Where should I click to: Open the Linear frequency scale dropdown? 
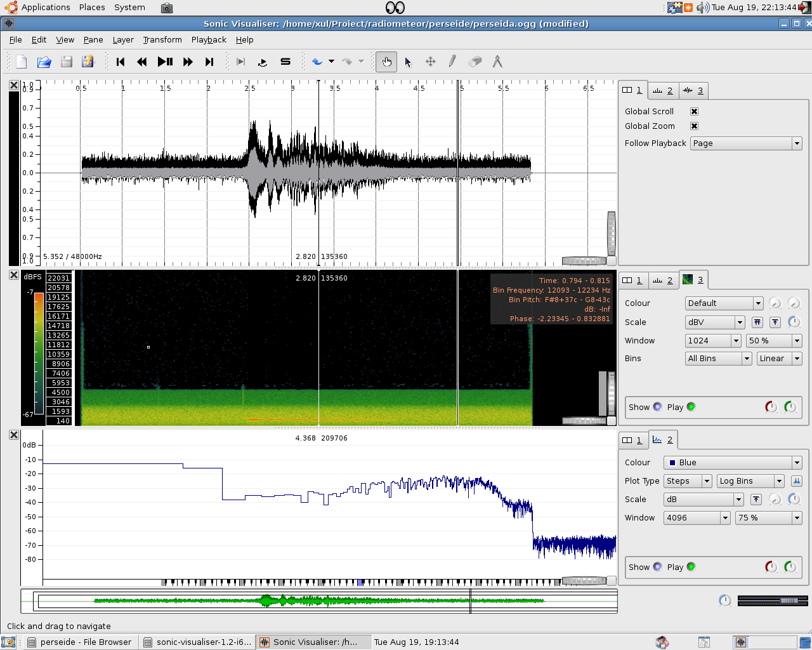(780, 359)
